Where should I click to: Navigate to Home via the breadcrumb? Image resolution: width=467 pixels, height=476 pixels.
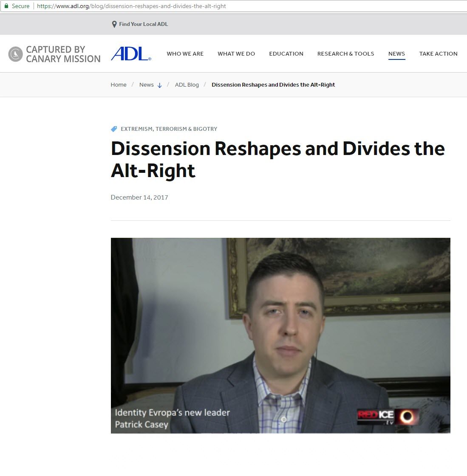click(x=118, y=84)
